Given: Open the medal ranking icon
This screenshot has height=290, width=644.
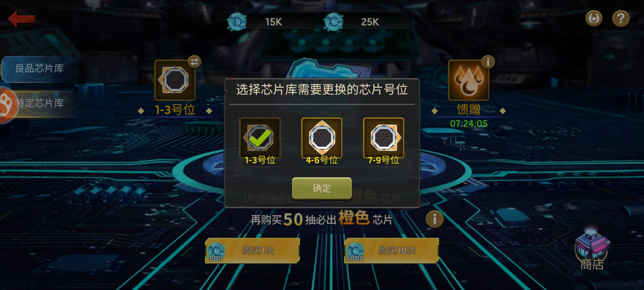Looking at the screenshot, I should 593,18.
